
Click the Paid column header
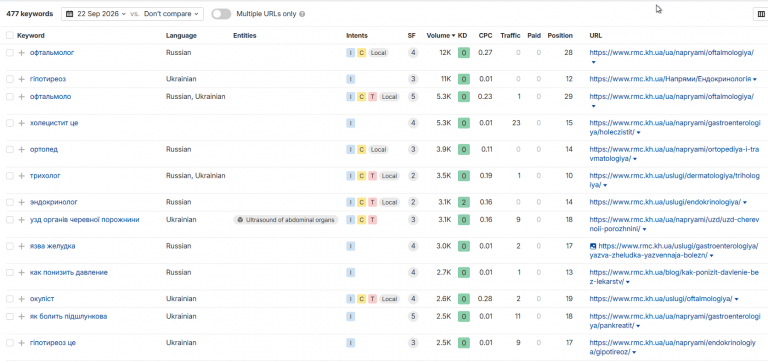[534, 35]
